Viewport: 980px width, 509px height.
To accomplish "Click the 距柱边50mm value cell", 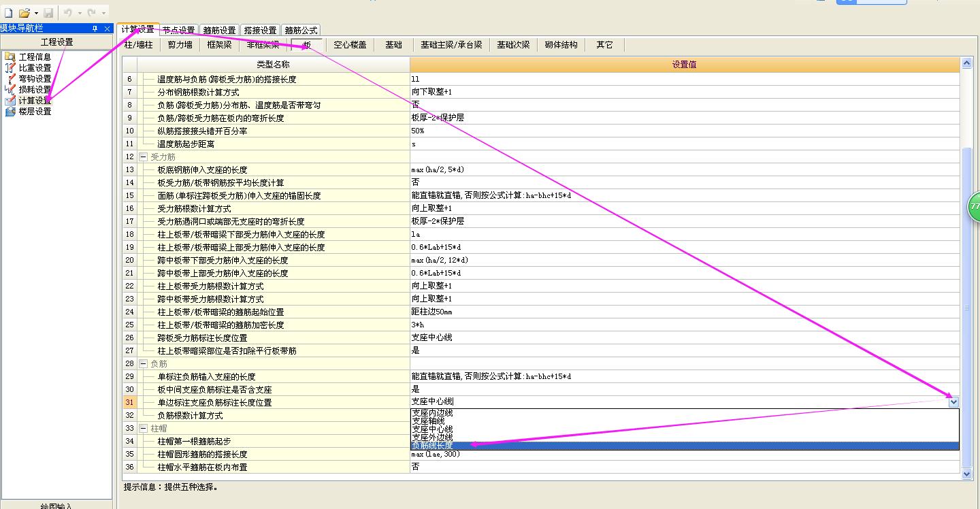I will point(685,312).
